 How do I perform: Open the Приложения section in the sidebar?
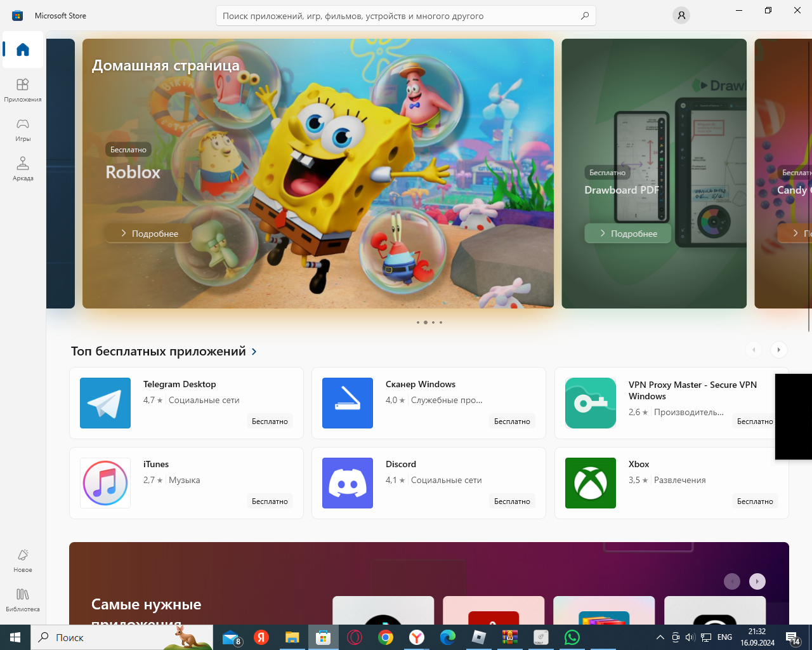click(23, 90)
